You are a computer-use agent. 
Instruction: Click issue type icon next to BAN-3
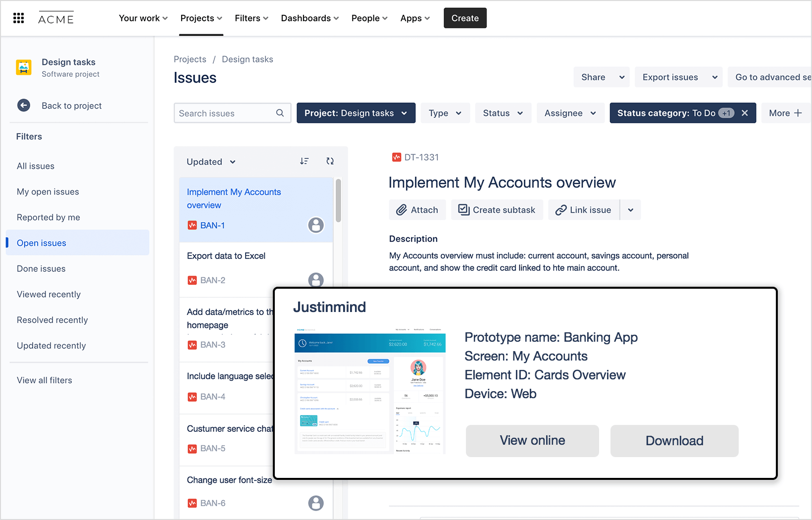pos(192,345)
